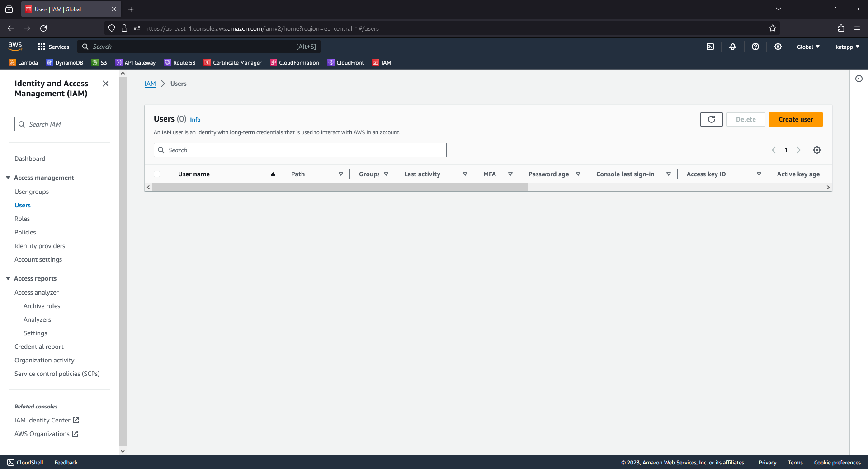Click the table horizontal scrollbar thumb
Image resolution: width=868 pixels, height=469 pixels.
click(x=340, y=187)
